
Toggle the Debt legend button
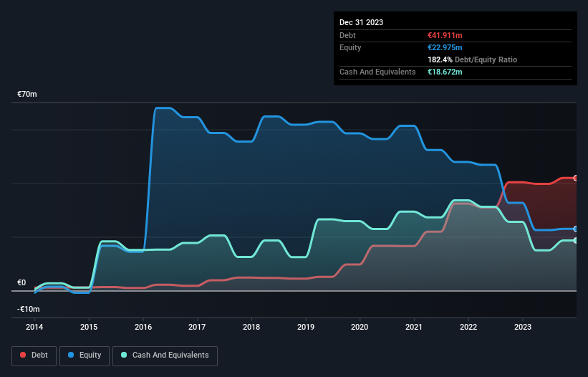(34, 355)
